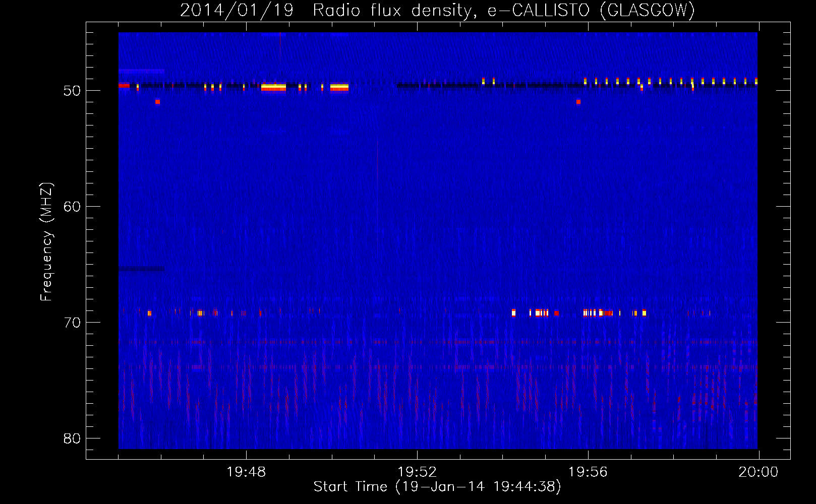Click the 60 frequency tick label
This screenshot has width=816, height=504.
pos(72,207)
